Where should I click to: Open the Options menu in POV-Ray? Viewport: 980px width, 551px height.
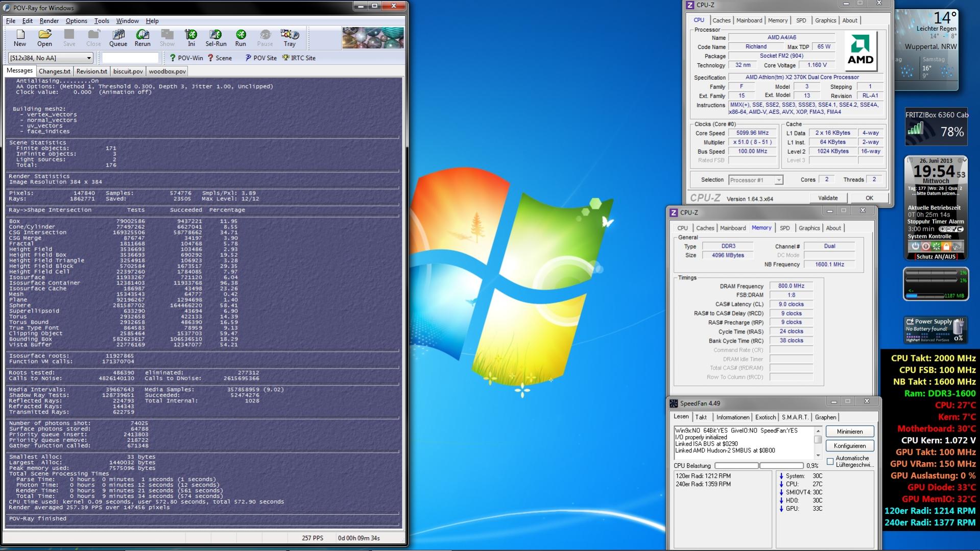pos(76,21)
